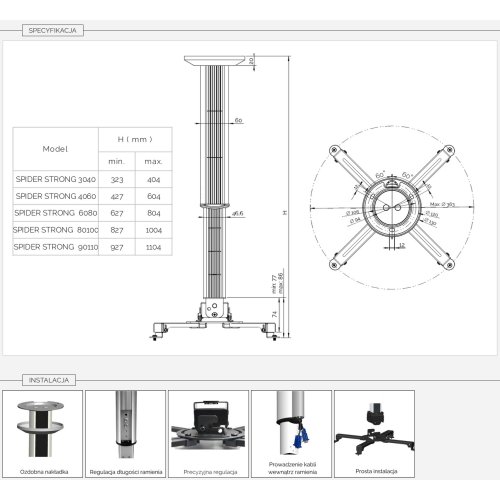Click the Max Ø 363 dimension label
This screenshot has width=500, height=500.
click(442, 204)
